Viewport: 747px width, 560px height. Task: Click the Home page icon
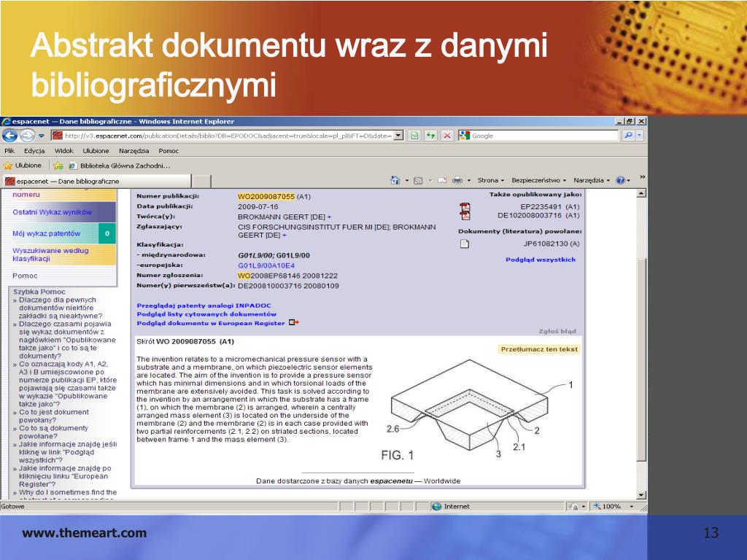click(395, 181)
